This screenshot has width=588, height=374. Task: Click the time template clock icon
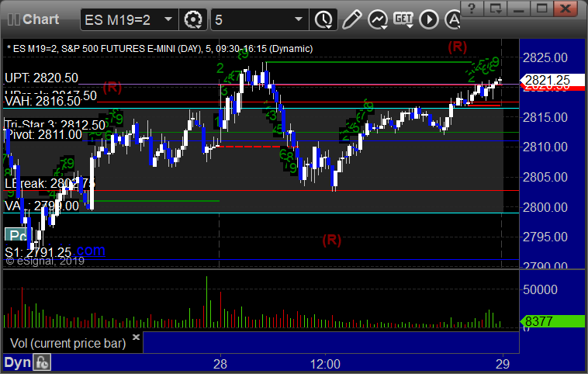tap(322, 18)
